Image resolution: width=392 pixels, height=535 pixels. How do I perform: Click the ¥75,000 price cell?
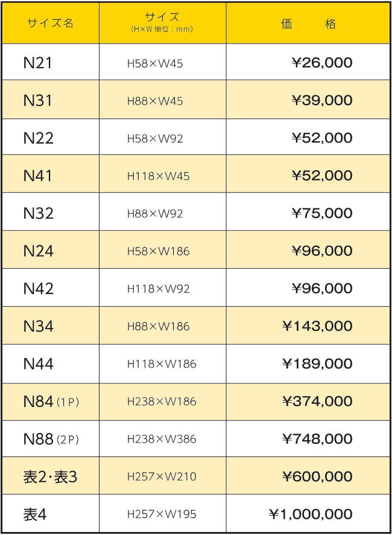point(321,213)
